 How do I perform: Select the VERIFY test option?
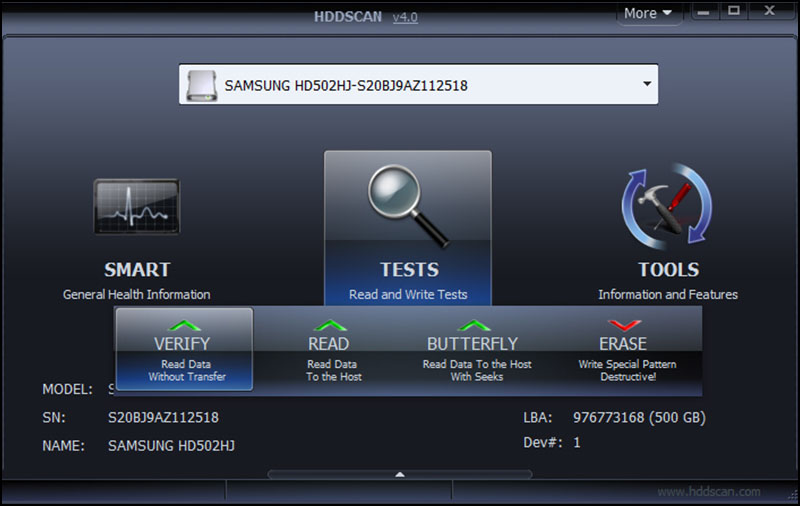[184, 349]
